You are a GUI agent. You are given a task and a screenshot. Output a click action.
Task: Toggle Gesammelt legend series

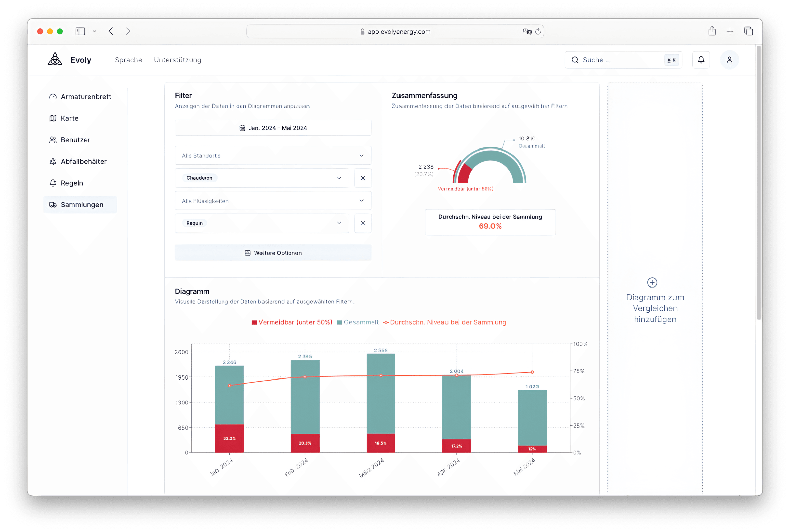pos(357,322)
